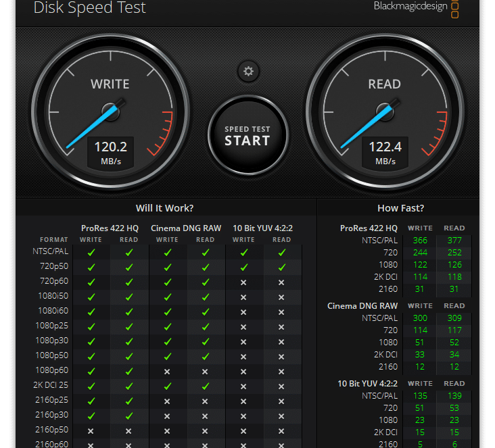This screenshot has height=448, width=495.
Task: Click the Disk Speed Test title
Action: (x=90, y=7)
